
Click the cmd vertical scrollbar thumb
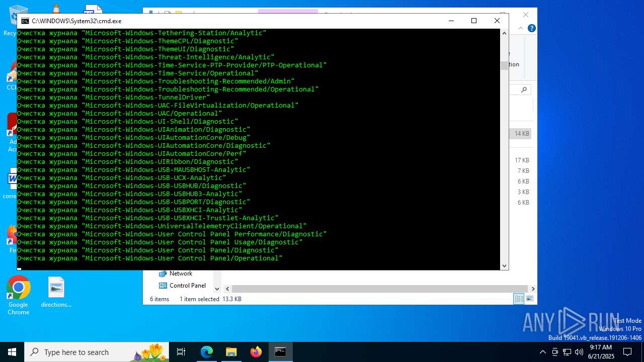click(x=504, y=66)
